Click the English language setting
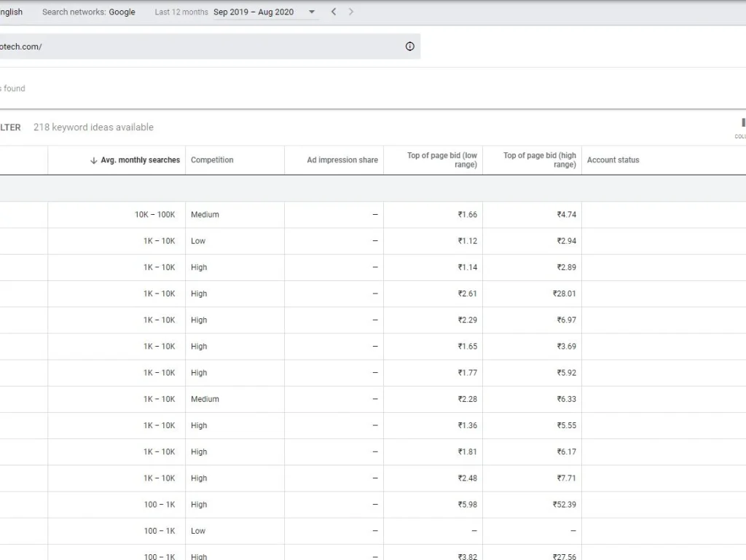 point(11,12)
